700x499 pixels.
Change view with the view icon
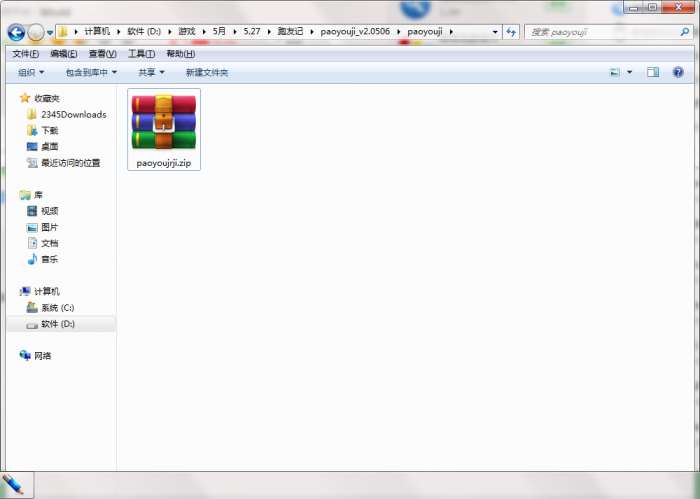click(615, 72)
